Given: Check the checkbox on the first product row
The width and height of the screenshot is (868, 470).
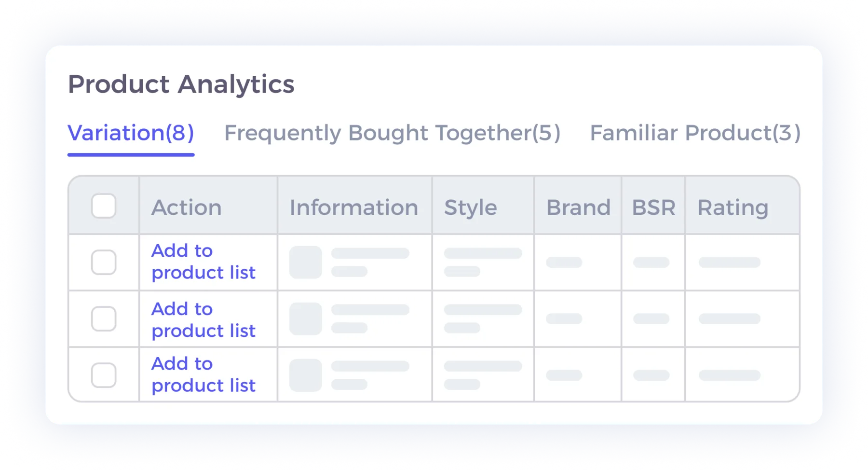Looking at the screenshot, I should 103,262.
